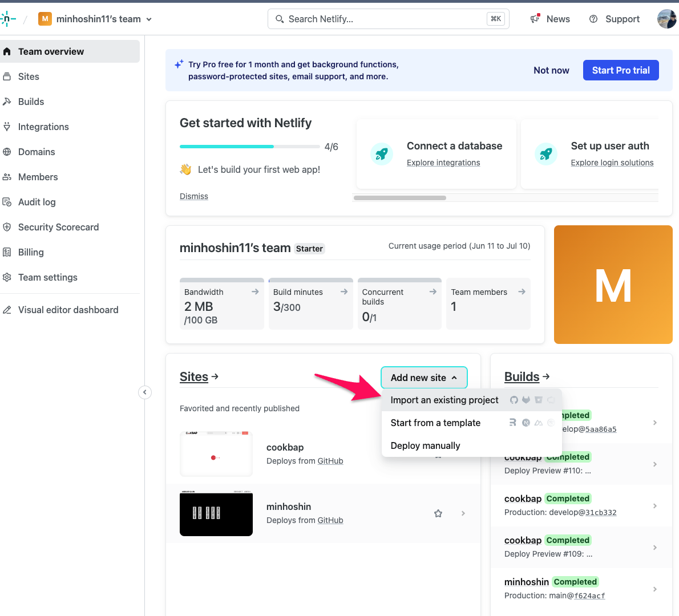This screenshot has width=679, height=616.
Task: Click the Security Scorecard shield icon
Action: coord(7,227)
